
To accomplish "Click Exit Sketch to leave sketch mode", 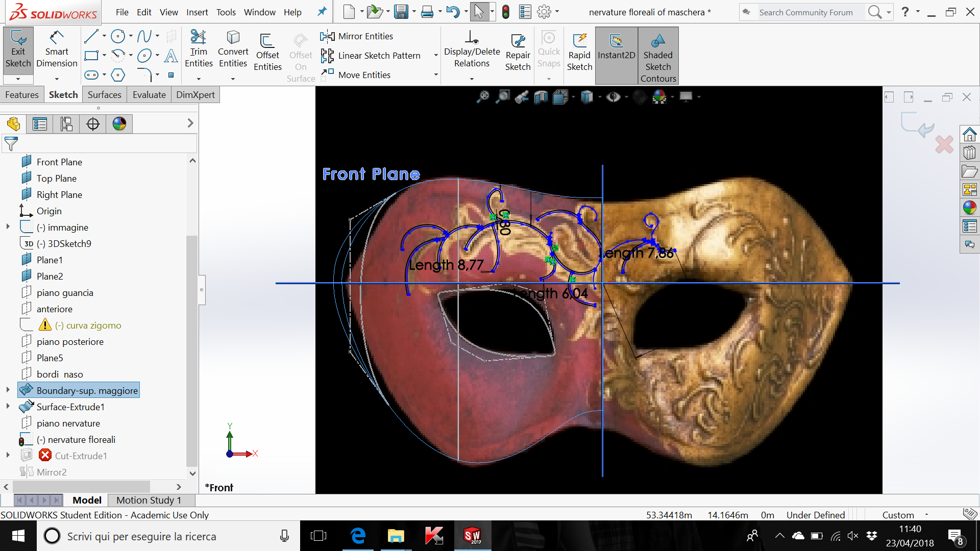I will 18,49.
